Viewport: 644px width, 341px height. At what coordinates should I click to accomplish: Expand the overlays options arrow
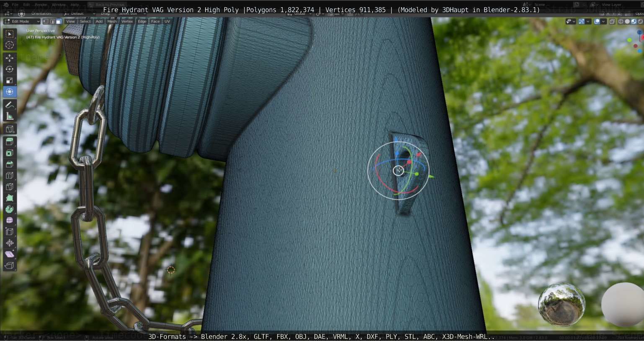(x=604, y=21)
